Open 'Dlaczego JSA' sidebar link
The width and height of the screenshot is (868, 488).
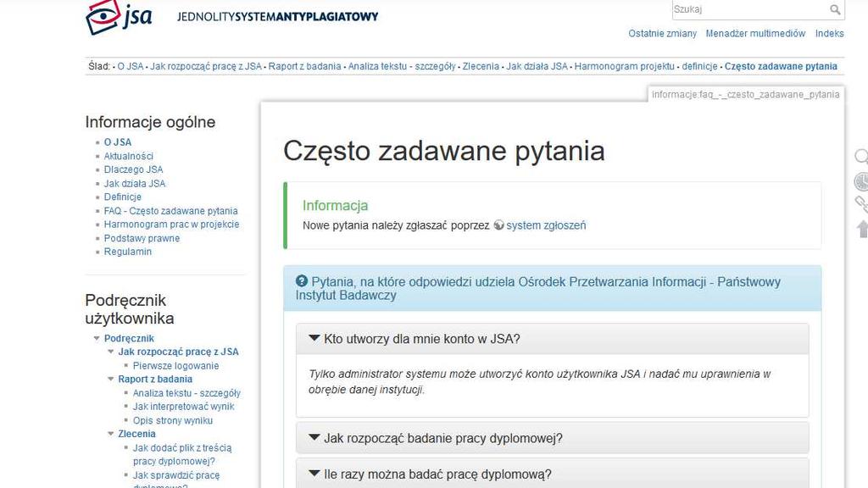[133, 169]
